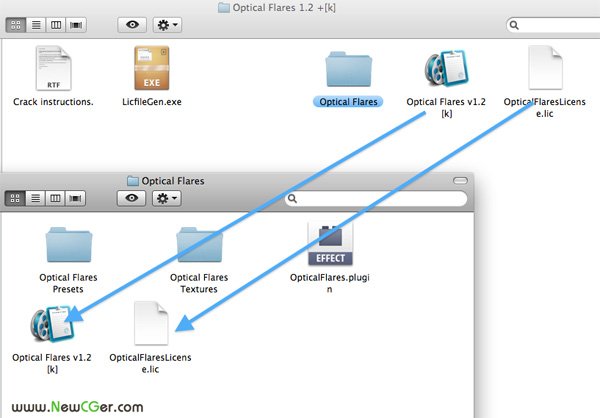Switch Optical Flares window to icon view
This screenshot has height=418, width=600.
tap(15, 198)
